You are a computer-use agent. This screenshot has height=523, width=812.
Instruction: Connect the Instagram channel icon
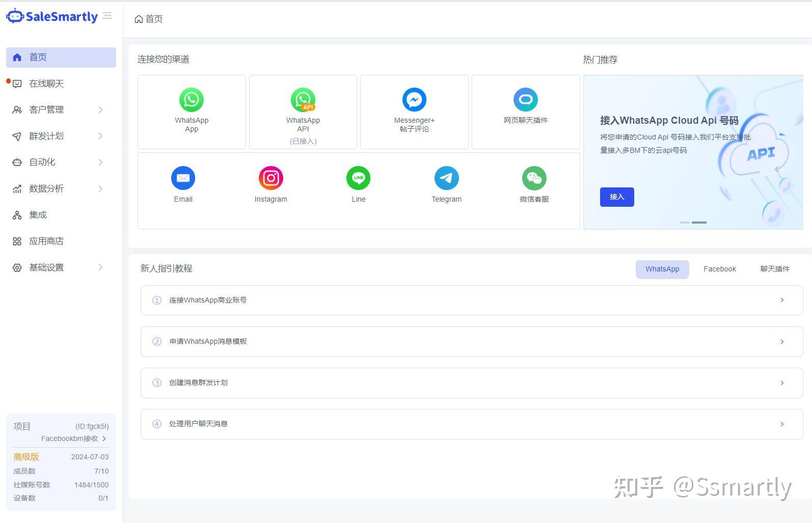271,178
